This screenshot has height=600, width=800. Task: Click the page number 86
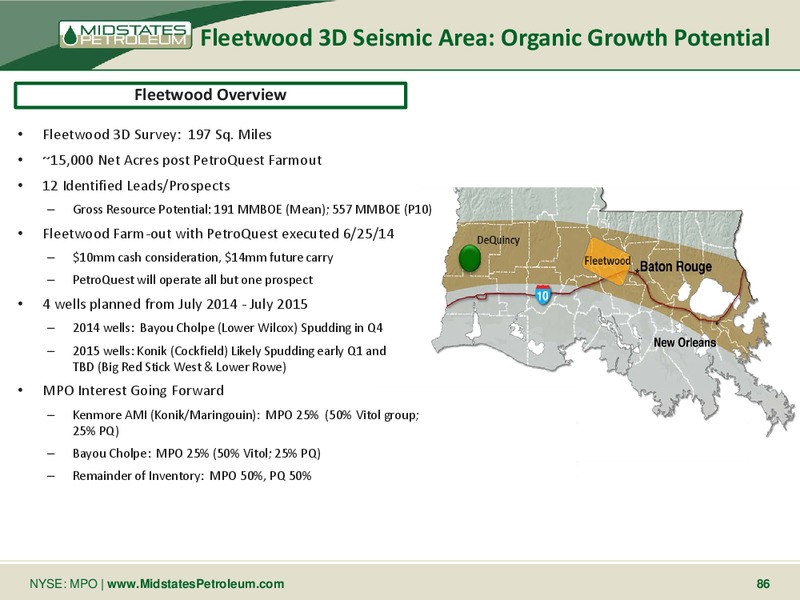[763, 584]
